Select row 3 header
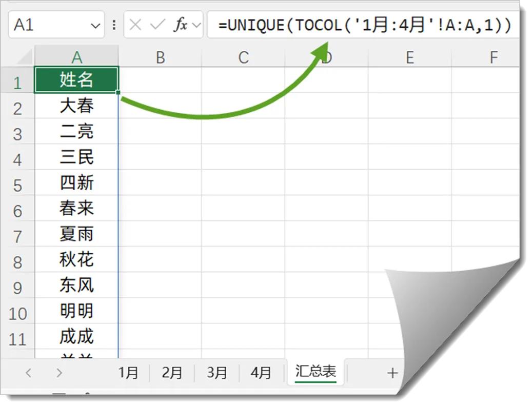Screen dimensions: 532x407 click(17, 131)
